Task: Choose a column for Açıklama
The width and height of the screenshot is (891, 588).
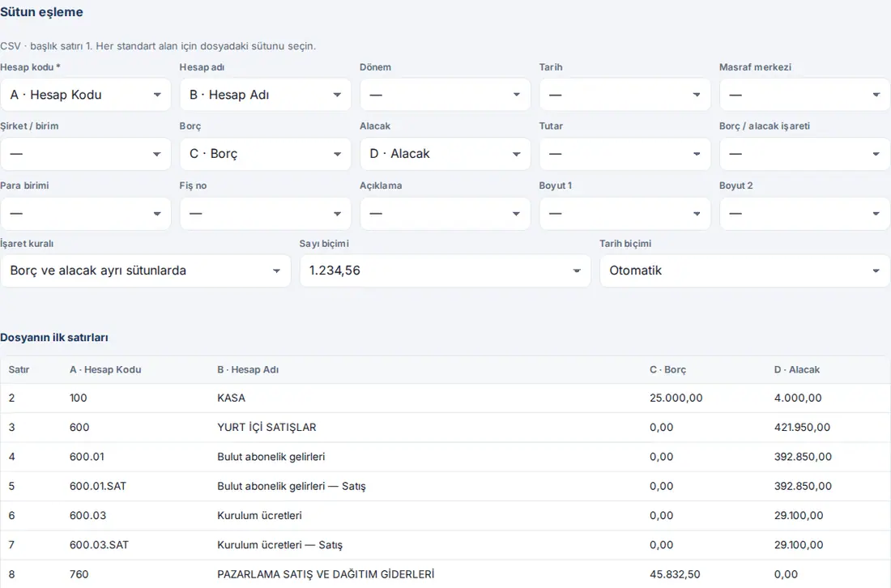Action: coord(445,214)
